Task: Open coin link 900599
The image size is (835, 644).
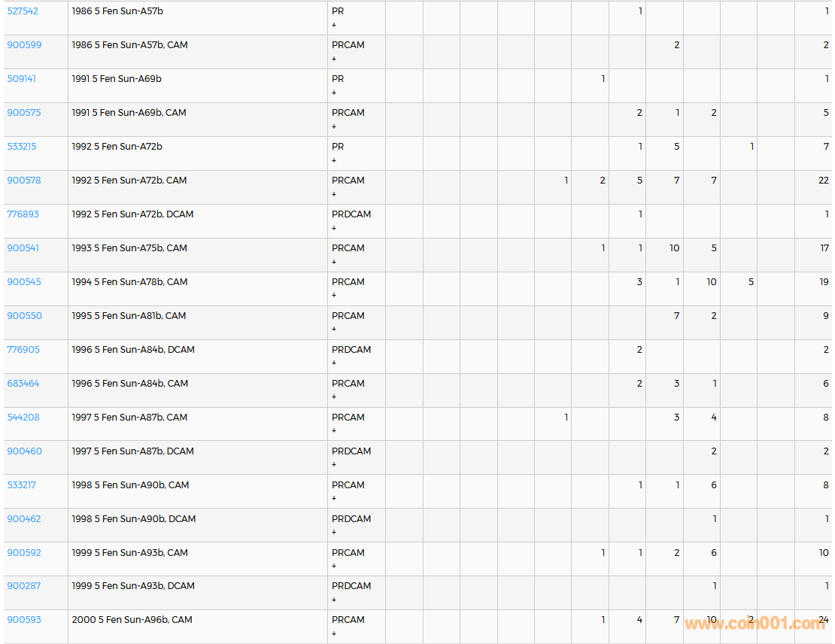Action: pyautogui.click(x=24, y=45)
